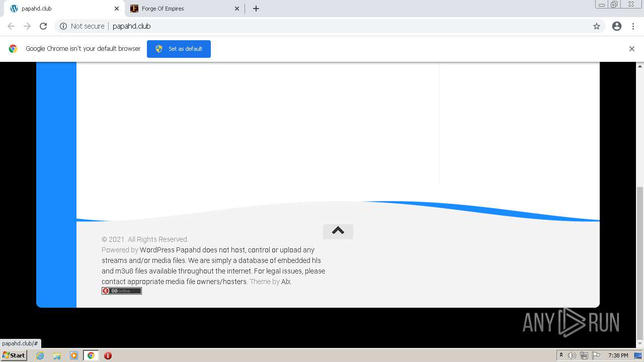
Task: Open the Alx theme link
Action: [x=286, y=282]
